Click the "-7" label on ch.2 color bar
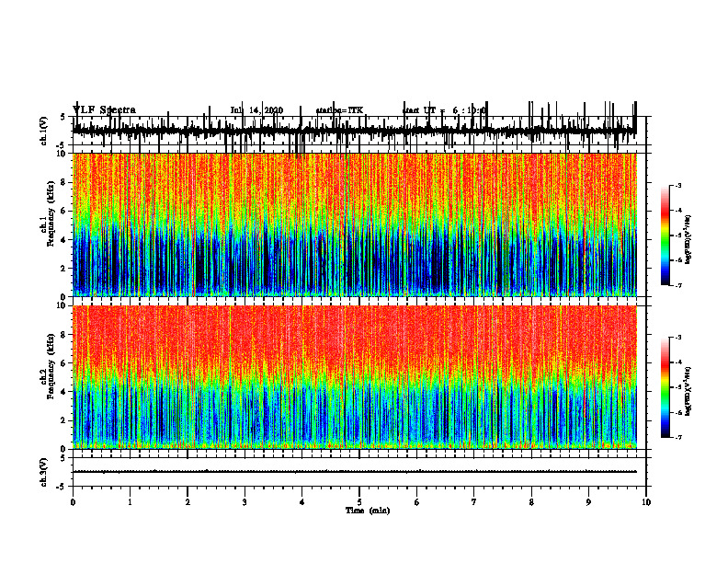Viewport: 728px width, 563px height. [x=678, y=438]
